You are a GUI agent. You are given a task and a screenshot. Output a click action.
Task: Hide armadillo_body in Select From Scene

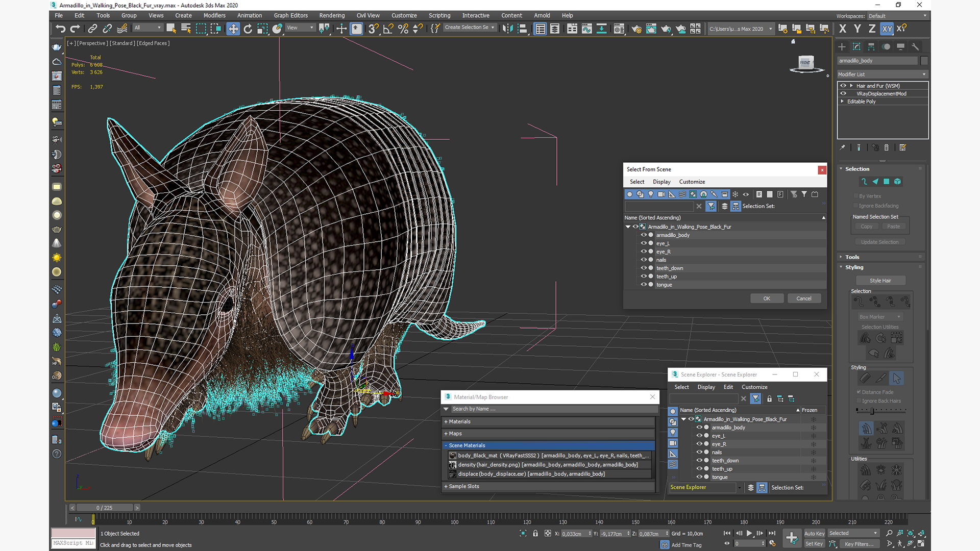644,235
